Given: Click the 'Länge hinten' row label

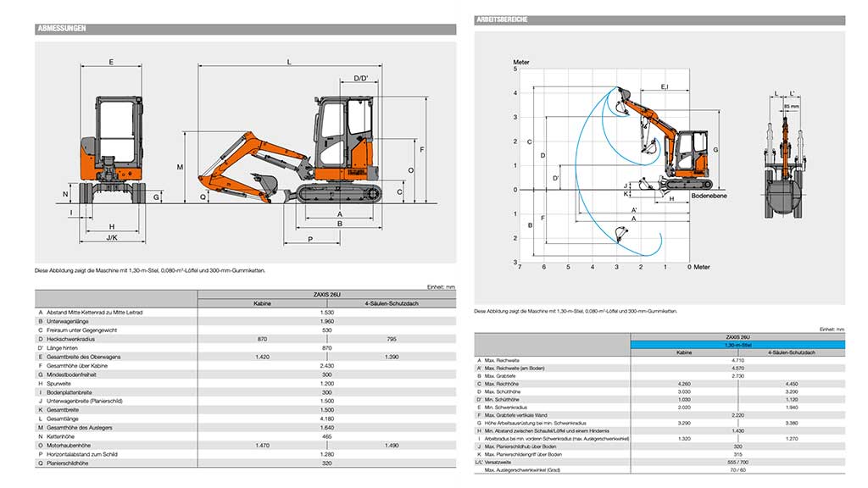Looking at the screenshot, I should pos(62,348).
